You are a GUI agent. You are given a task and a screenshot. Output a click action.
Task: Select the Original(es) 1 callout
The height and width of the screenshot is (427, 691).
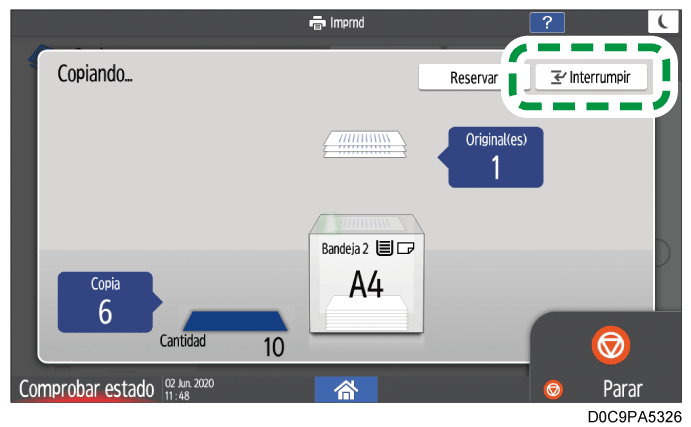click(x=495, y=157)
